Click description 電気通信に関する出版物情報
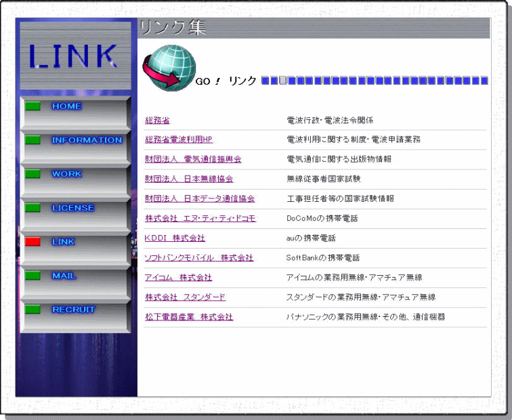This screenshot has width=512, height=420. pyautogui.click(x=339, y=159)
